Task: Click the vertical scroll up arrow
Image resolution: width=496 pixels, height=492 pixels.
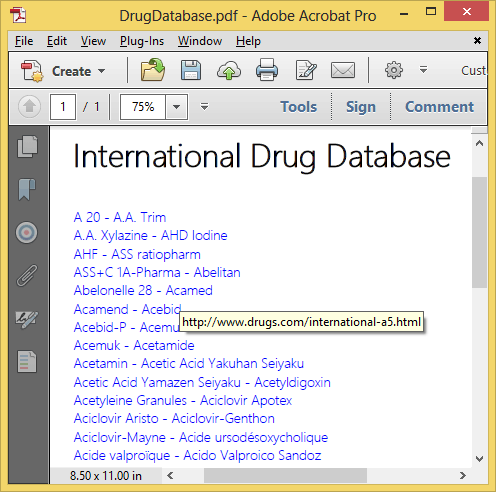Action: point(479,143)
